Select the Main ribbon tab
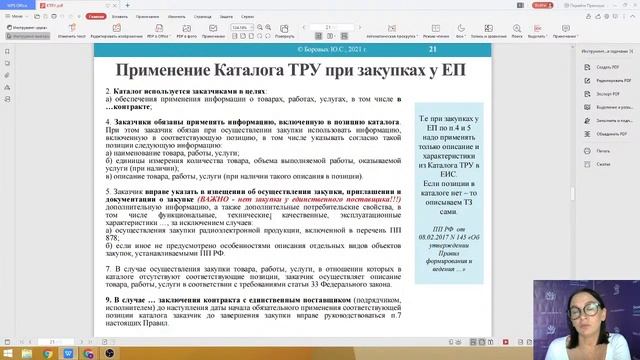The image size is (640, 360). 96,16
